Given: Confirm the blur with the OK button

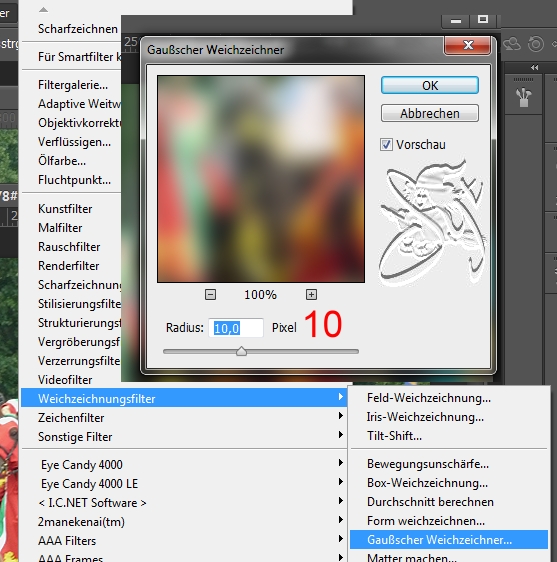Looking at the screenshot, I should pyautogui.click(x=429, y=86).
